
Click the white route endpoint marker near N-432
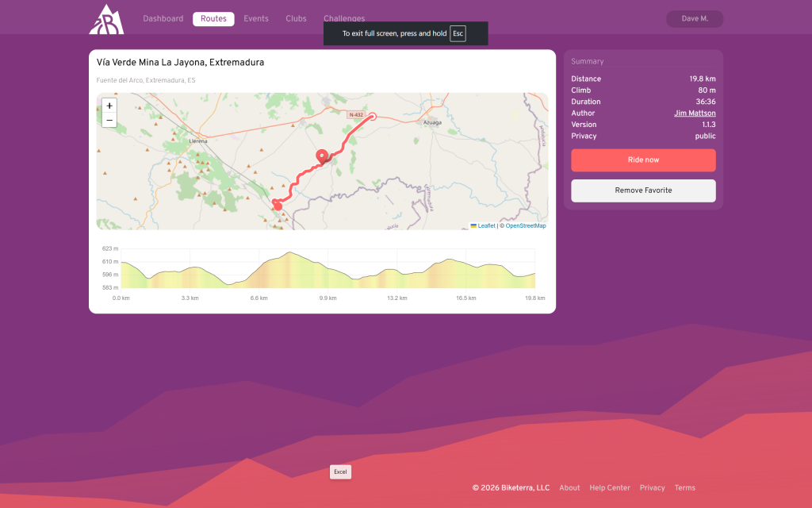(373, 117)
